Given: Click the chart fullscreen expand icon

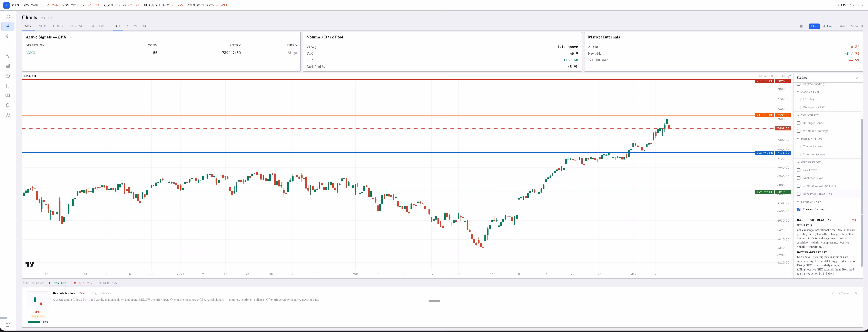Looking at the screenshot, I should pyautogui.click(x=789, y=76).
